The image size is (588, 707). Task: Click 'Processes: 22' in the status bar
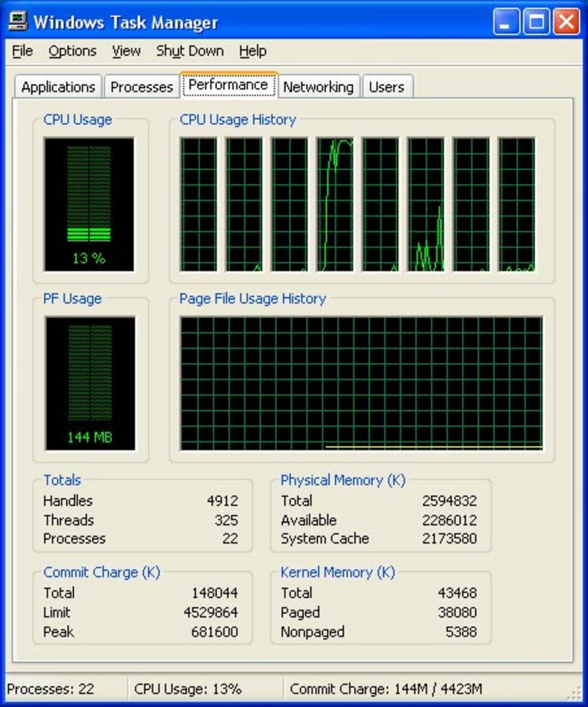tap(50, 689)
